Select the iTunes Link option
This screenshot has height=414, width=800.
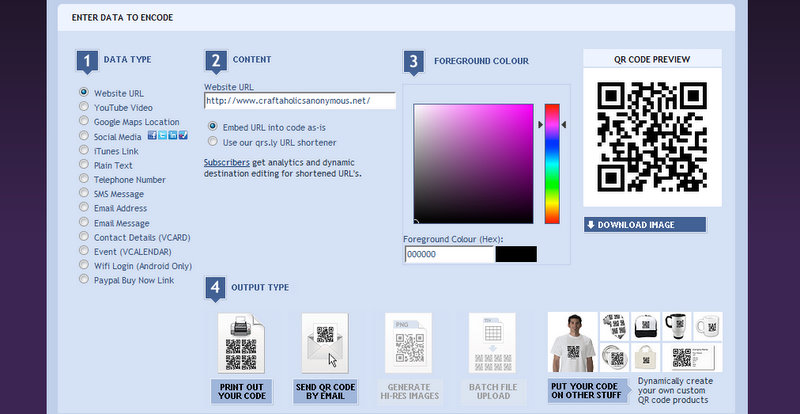pyautogui.click(x=84, y=150)
